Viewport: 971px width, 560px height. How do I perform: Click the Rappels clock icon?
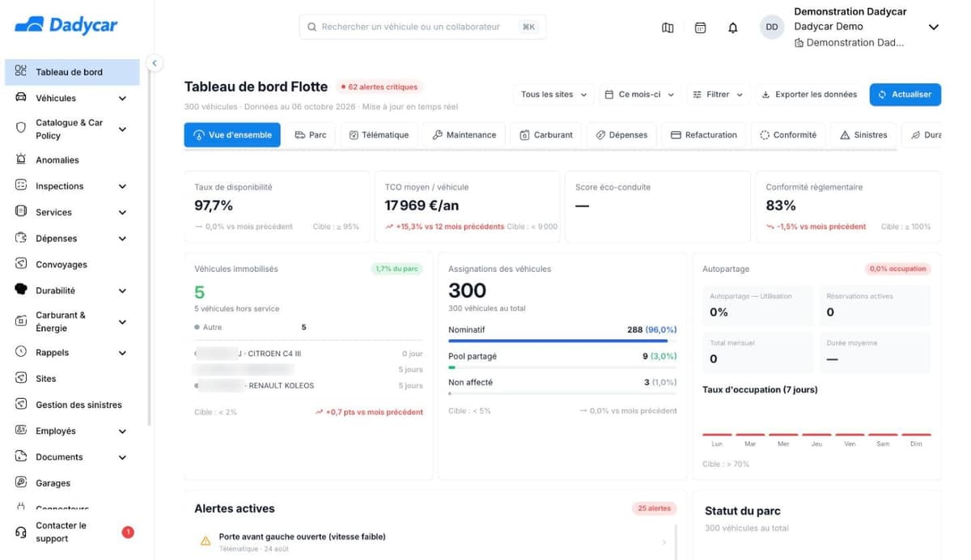(21, 352)
